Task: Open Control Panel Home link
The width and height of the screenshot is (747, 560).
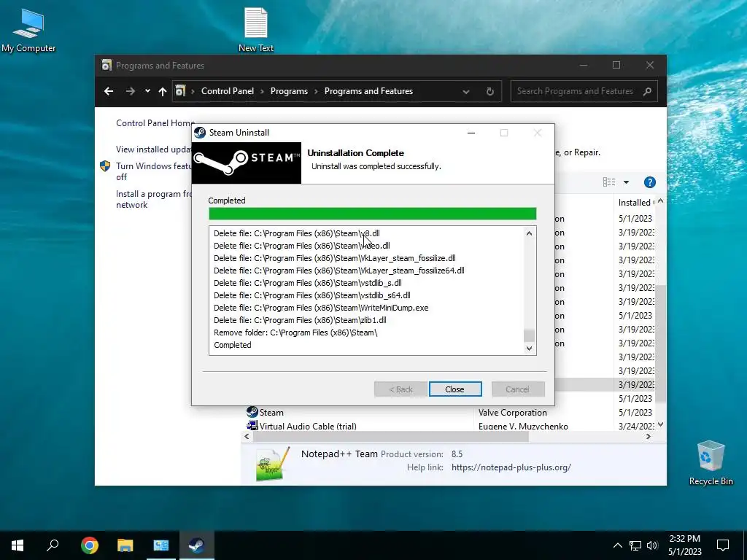Action: point(155,122)
